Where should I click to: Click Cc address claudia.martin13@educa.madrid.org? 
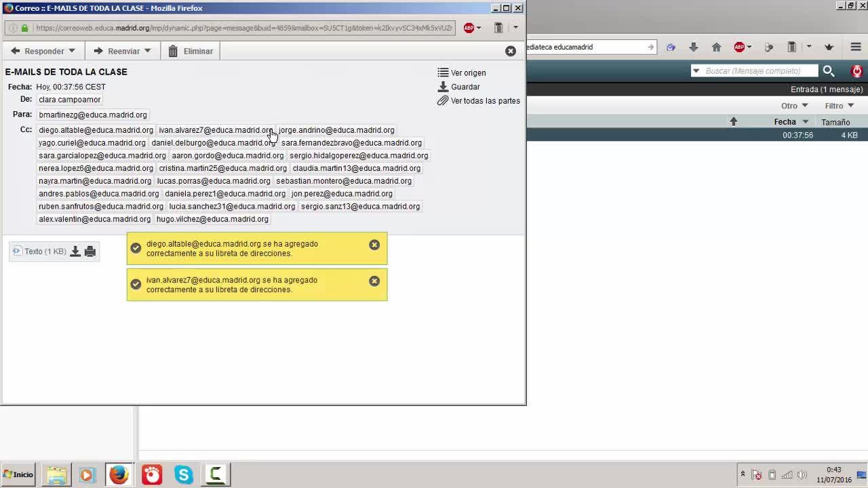[357, 168]
